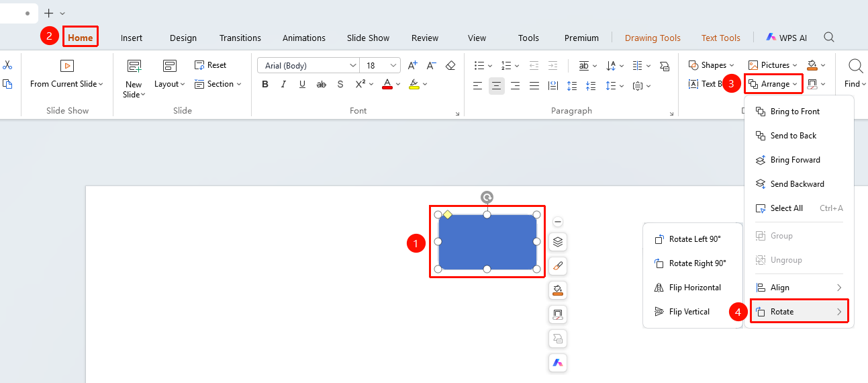Align text left in paragraph

coord(478,85)
